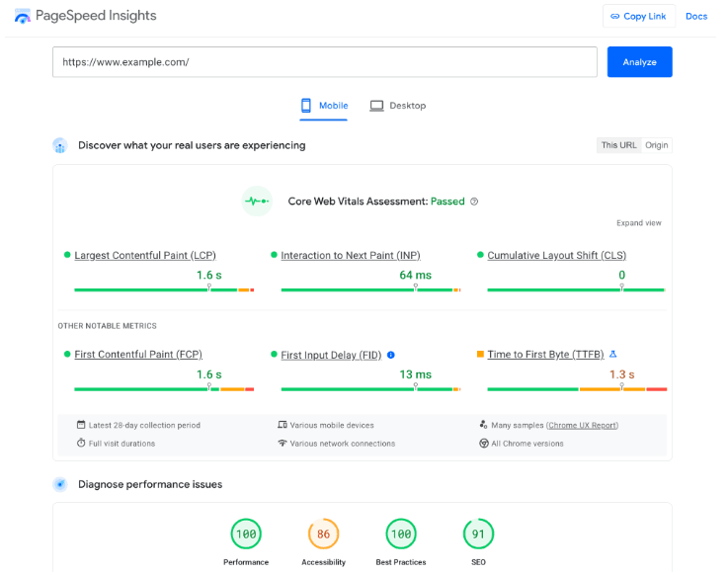
Task: Click the OTHER NOTABLE METRICS heading
Action: 108,326
